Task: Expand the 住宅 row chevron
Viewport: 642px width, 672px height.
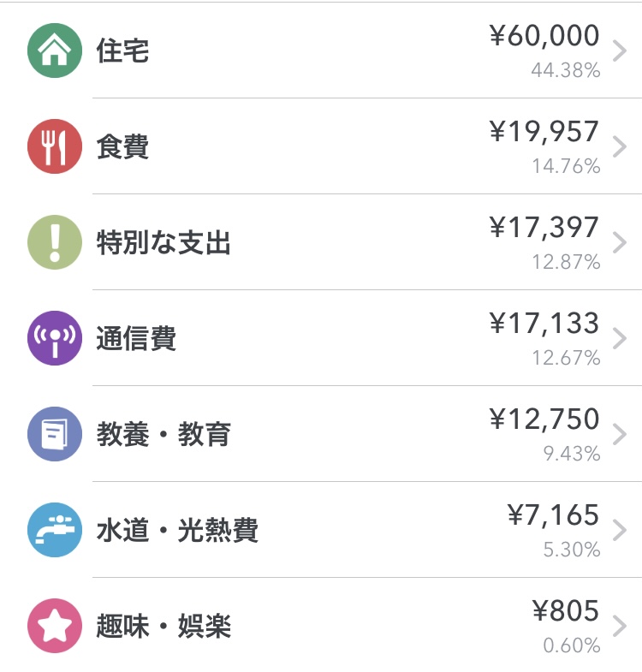Action: coord(620,51)
